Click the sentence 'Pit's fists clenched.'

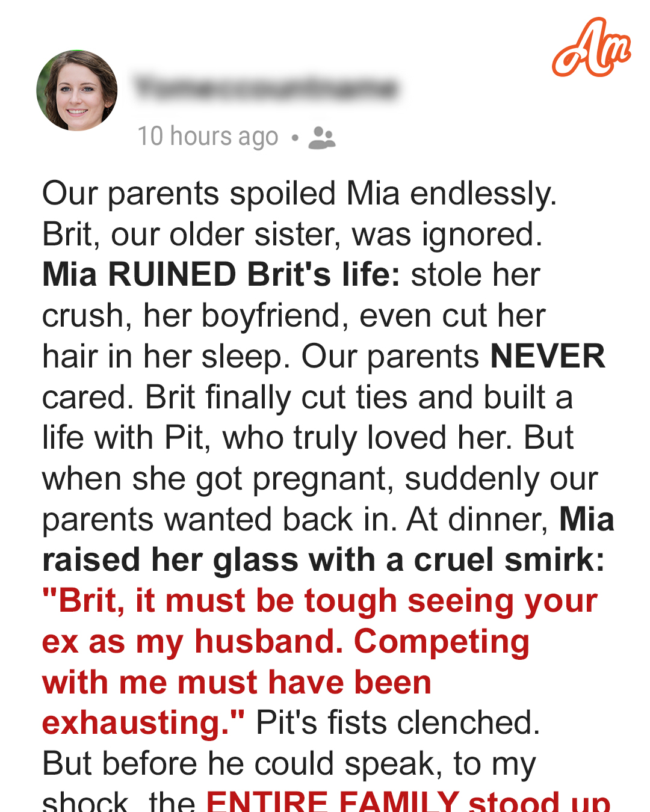pyautogui.click(x=398, y=722)
